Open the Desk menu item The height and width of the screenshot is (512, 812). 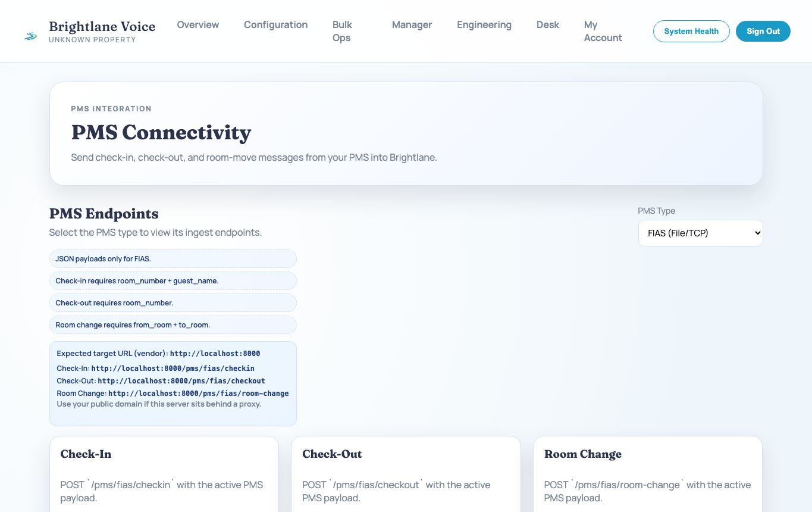coord(547,24)
